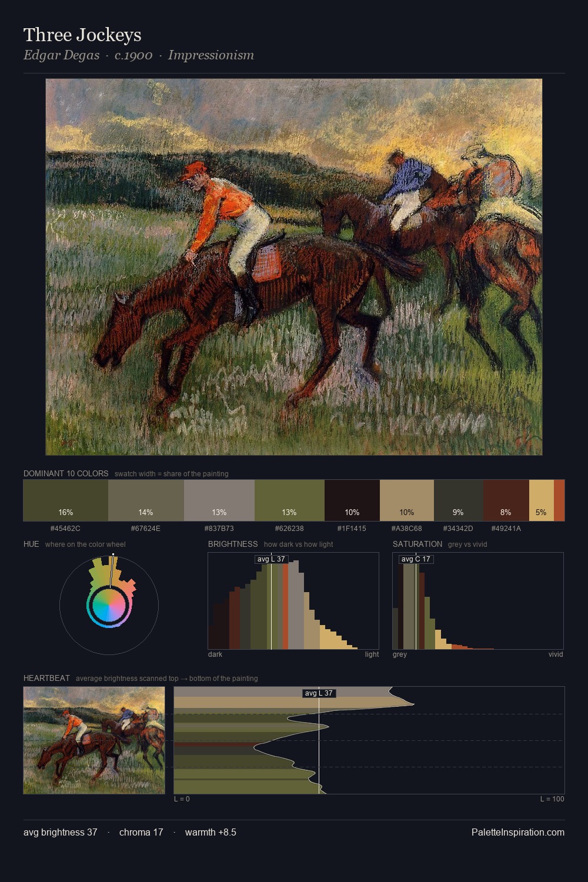Image resolution: width=588 pixels, height=882 pixels.
Task: Select the 10% tan swatch
Action: tap(407, 500)
